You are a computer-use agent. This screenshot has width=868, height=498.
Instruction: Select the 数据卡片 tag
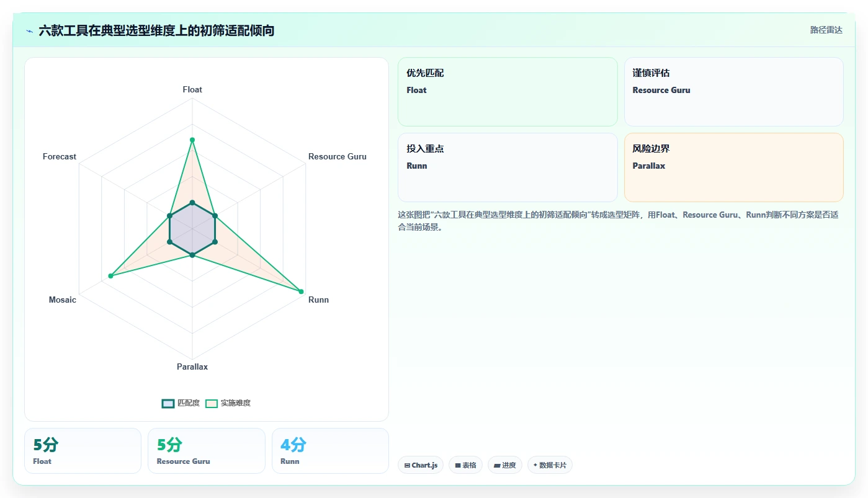pyautogui.click(x=550, y=465)
